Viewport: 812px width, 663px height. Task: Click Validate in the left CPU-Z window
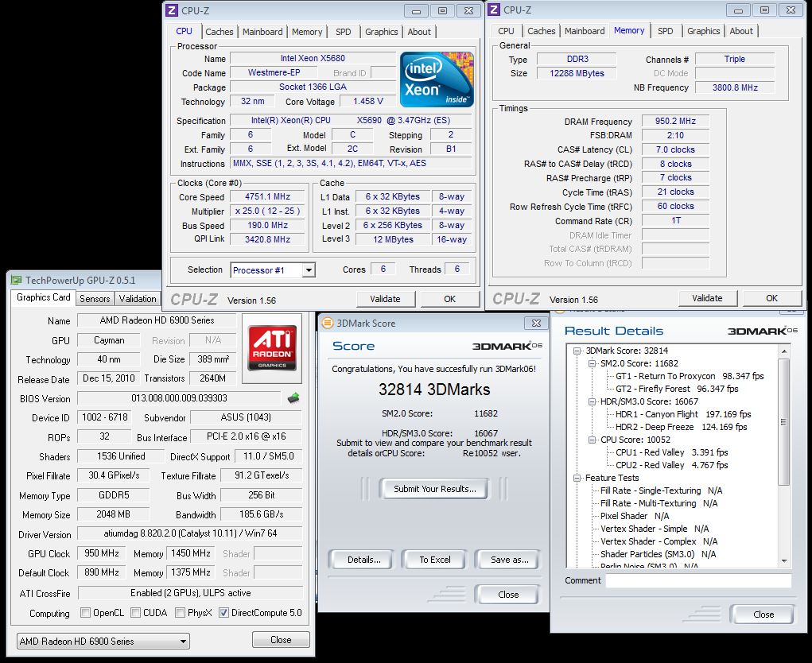pos(385,299)
